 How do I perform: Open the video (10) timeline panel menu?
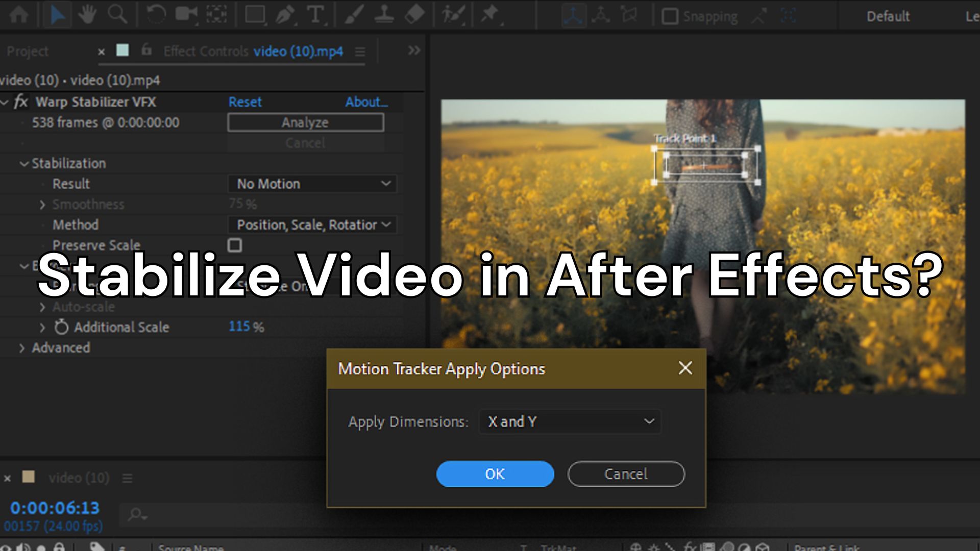coord(128,479)
